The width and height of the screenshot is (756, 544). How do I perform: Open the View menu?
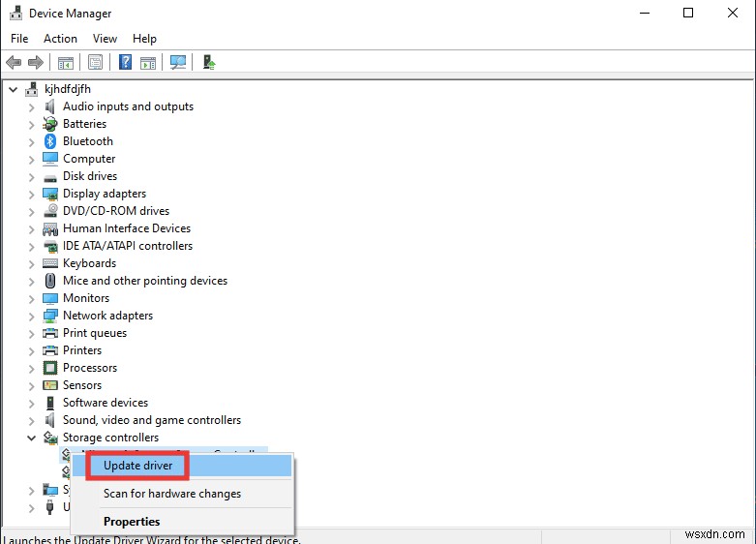tap(105, 39)
